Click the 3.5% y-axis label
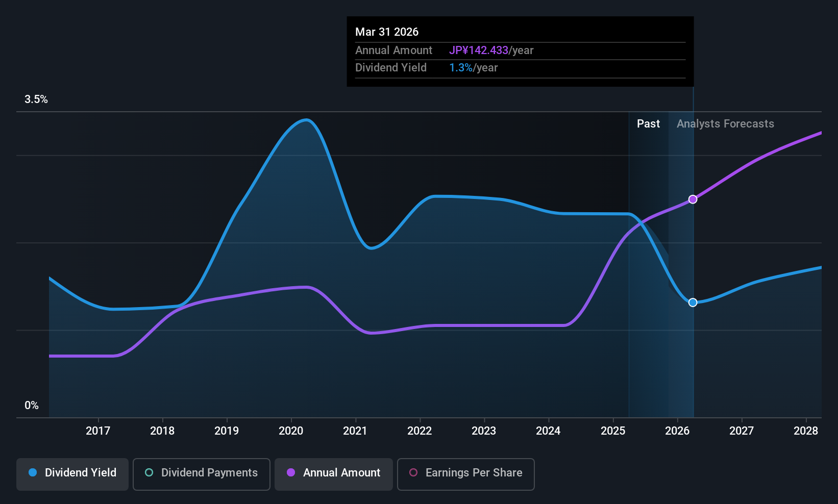838x504 pixels. click(x=36, y=99)
